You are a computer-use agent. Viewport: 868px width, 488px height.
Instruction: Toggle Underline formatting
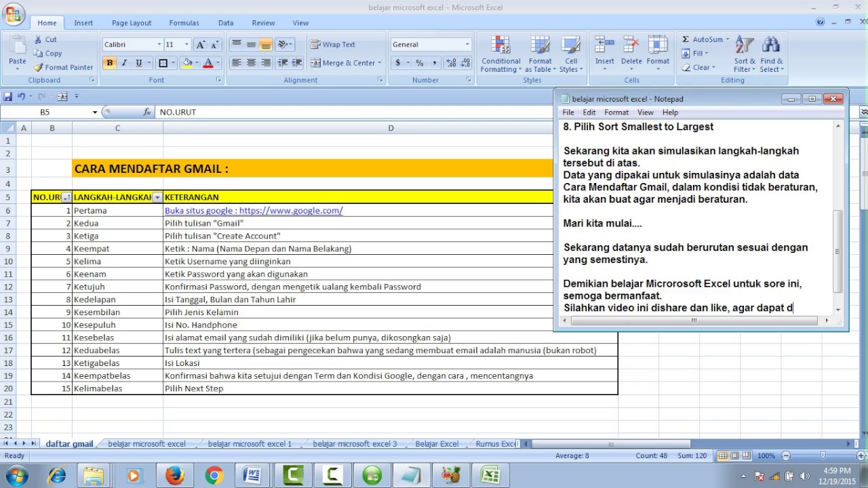pyautogui.click(x=139, y=63)
